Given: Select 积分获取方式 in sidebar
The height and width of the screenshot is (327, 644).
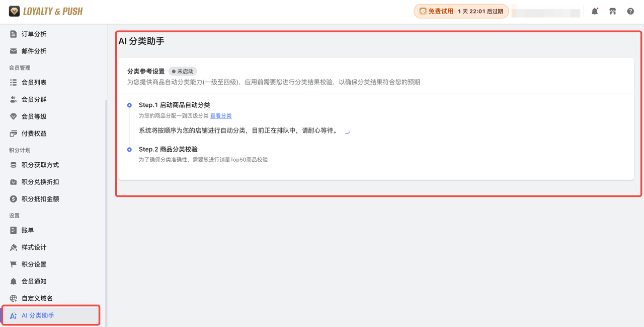Looking at the screenshot, I should click(x=40, y=165).
